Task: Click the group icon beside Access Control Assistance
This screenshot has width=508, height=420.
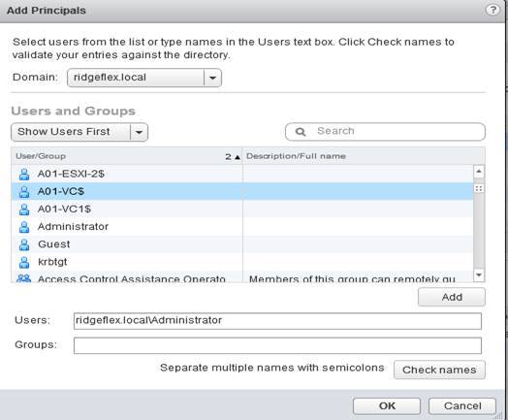Action: [24, 278]
